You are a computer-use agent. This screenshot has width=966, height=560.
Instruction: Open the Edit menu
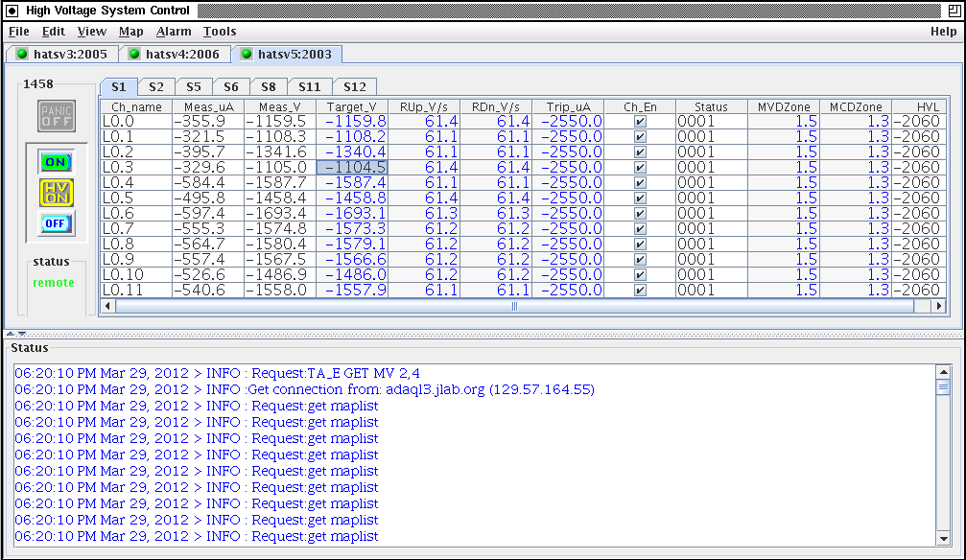(x=53, y=32)
